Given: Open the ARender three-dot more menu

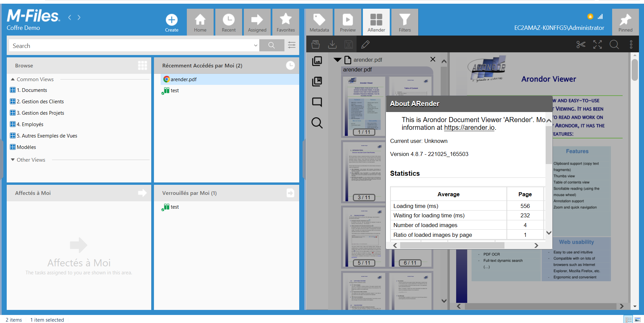Looking at the screenshot, I should [631, 44].
